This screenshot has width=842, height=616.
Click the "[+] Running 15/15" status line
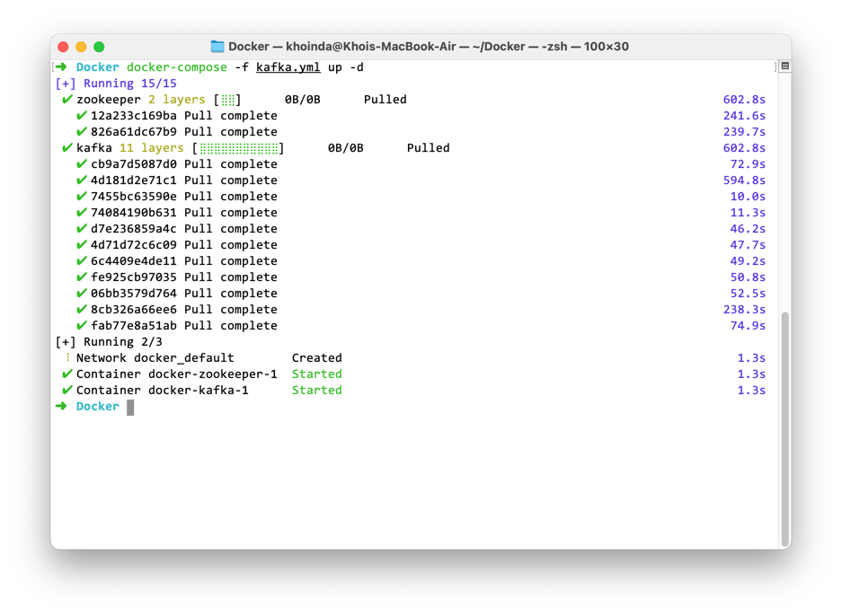tap(116, 84)
